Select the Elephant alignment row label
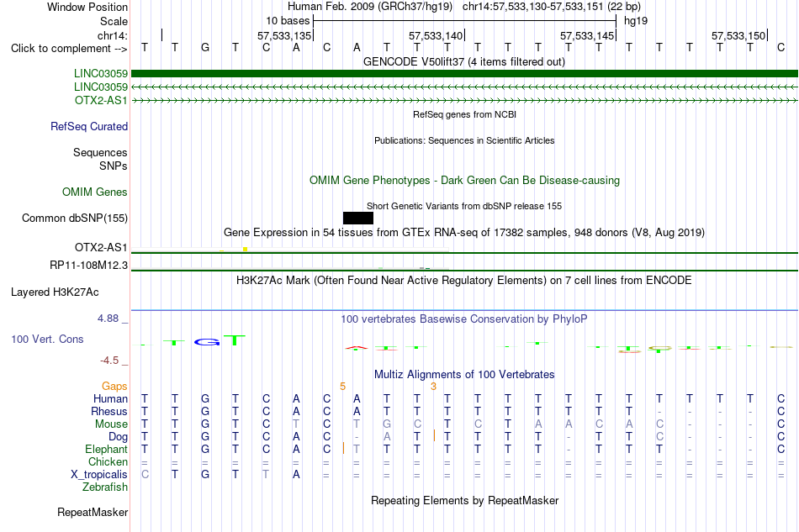This screenshot has width=799, height=532. pyautogui.click(x=106, y=449)
